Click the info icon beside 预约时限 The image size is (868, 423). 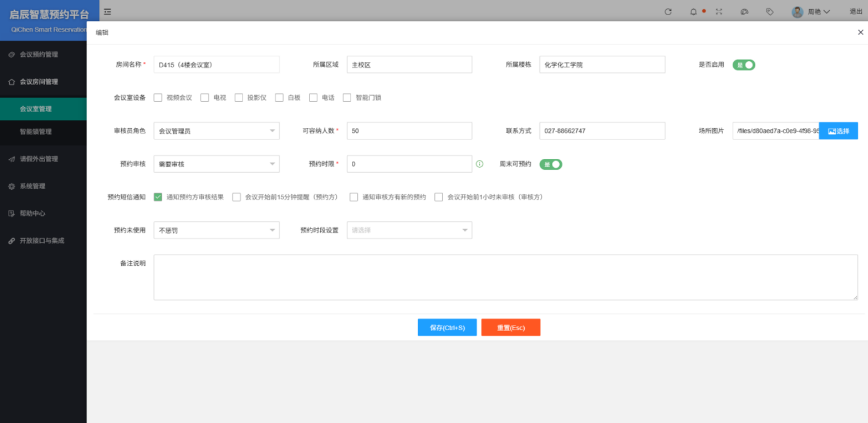480,164
